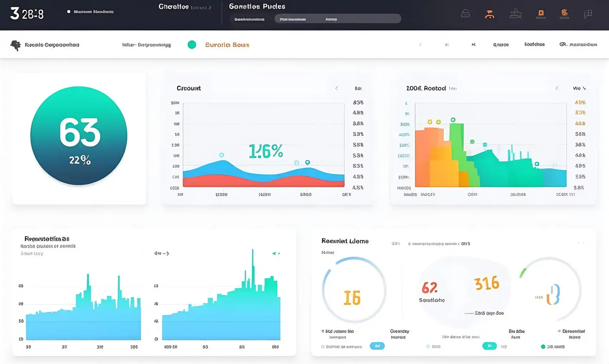Click the back chevron on the Roetod chart
Screen dimensions: 609x364
coord(556,88)
